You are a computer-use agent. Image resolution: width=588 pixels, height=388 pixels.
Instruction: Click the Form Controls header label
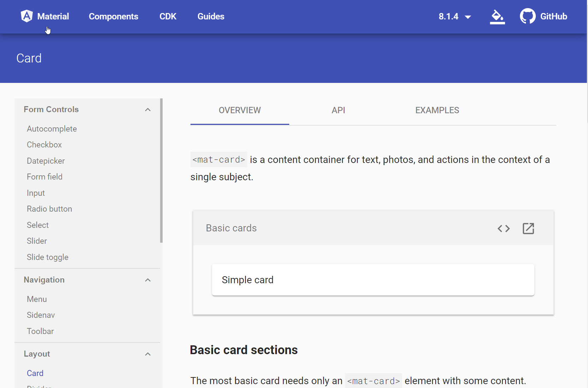coord(51,109)
